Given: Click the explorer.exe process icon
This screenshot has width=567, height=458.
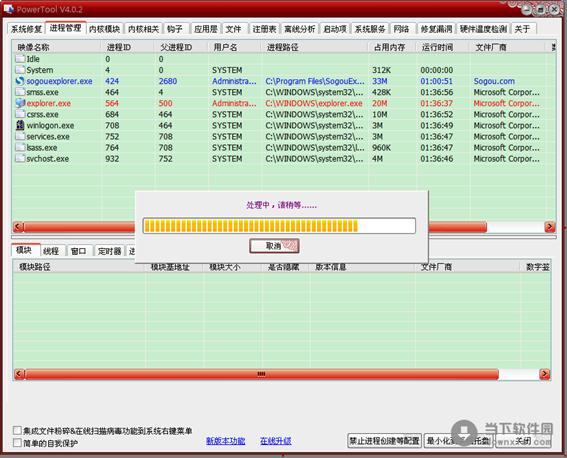Looking at the screenshot, I should click(20, 103).
